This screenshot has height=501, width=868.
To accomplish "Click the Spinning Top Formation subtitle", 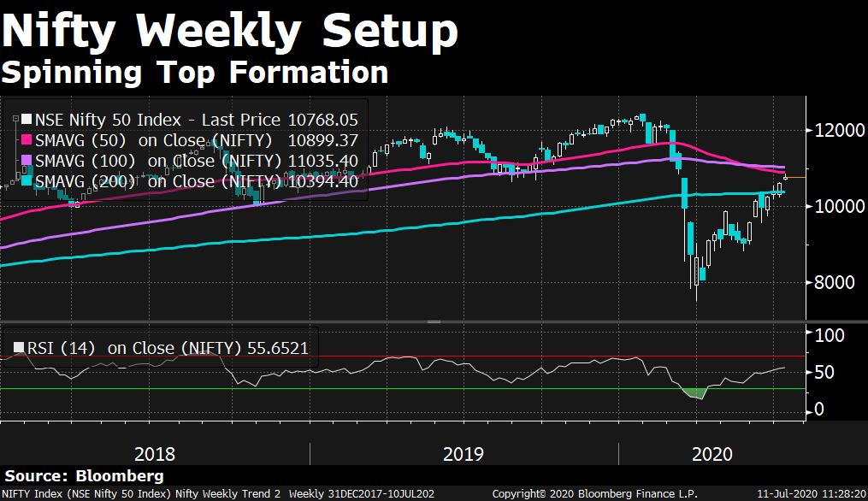I will [x=195, y=73].
